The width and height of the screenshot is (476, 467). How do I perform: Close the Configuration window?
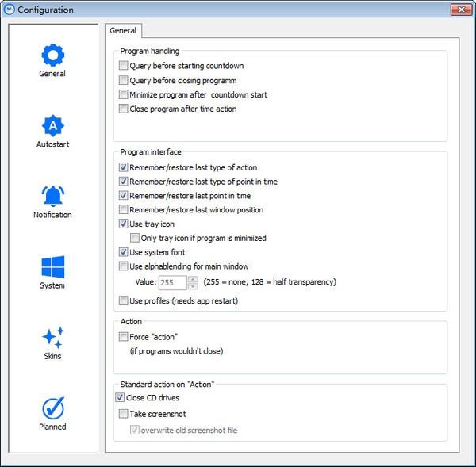[461, 10]
